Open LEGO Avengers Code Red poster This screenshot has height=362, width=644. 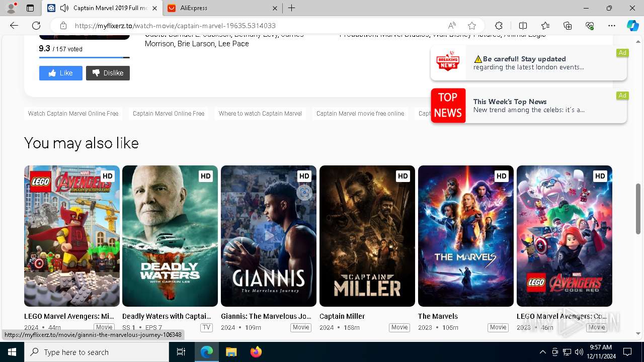pos(565,236)
